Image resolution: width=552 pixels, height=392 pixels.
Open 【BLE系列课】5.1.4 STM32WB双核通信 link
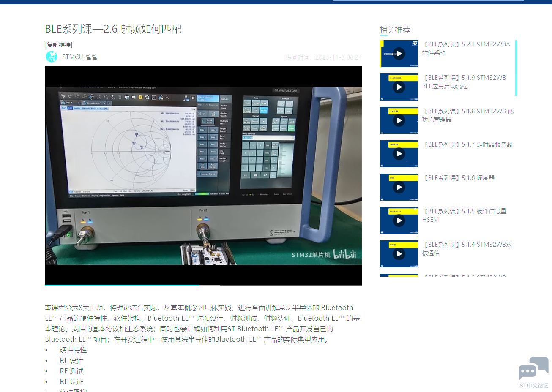pyautogui.click(x=467, y=249)
